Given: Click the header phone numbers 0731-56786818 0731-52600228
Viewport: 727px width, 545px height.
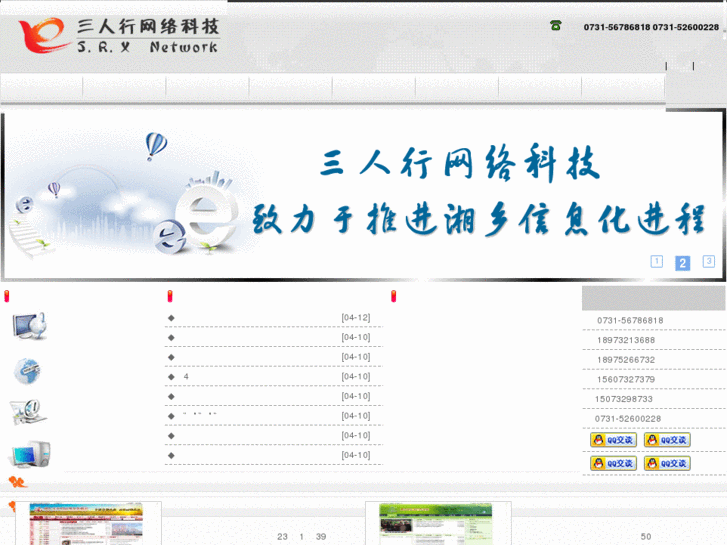Looking at the screenshot, I should pos(651,27).
